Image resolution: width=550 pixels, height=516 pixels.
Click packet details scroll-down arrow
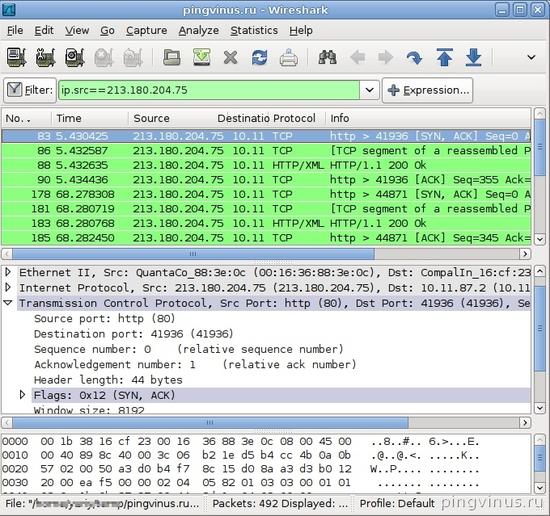(x=540, y=408)
